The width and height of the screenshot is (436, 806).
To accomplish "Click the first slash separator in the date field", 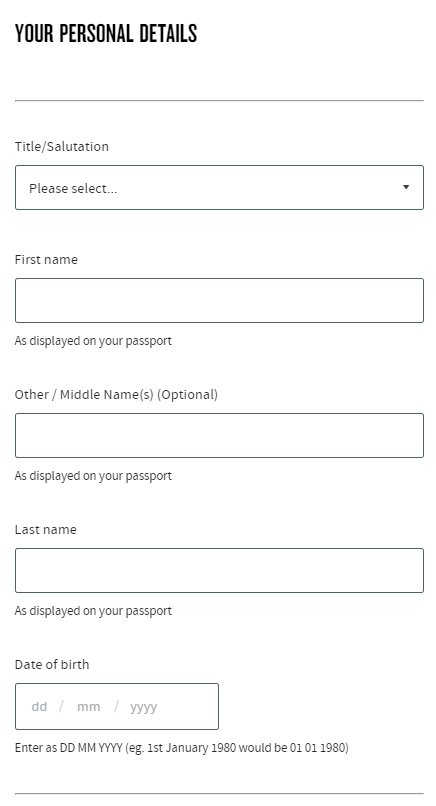I will 62,706.
